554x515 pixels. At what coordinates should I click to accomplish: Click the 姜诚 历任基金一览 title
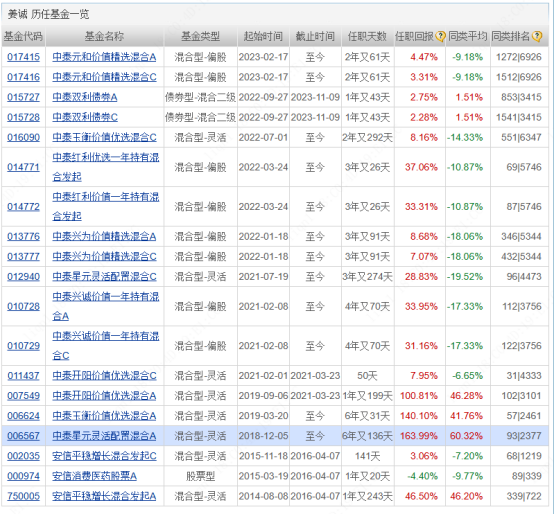point(48,14)
